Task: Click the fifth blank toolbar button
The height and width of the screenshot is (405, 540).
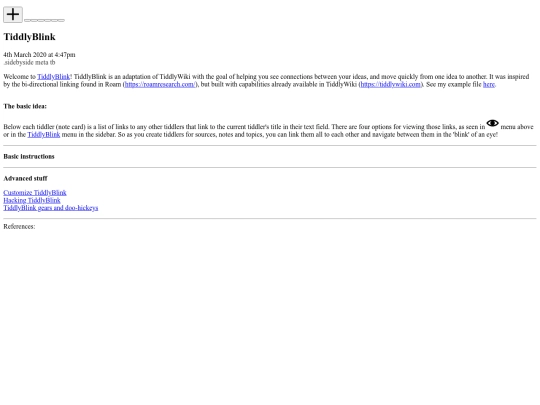Action: 54,20
